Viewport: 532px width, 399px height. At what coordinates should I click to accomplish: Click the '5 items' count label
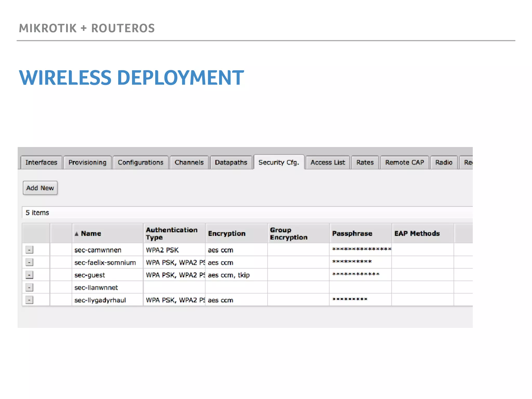[x=37, y=212]
